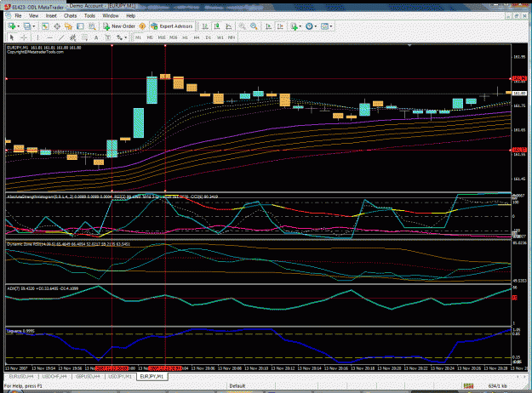
Task: Select the trendline drawing tool
Action: tap(61, 37)
